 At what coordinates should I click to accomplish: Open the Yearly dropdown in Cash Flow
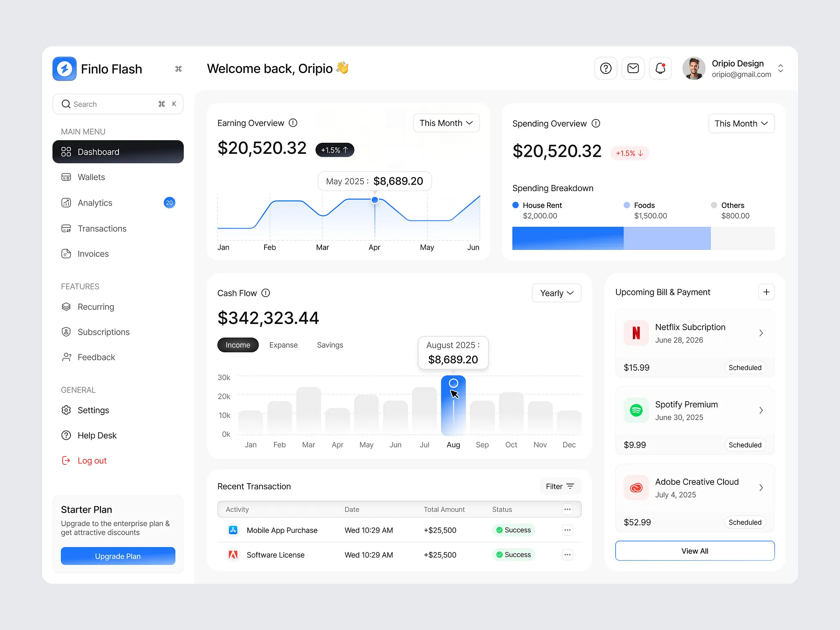[x=556, y=293]
